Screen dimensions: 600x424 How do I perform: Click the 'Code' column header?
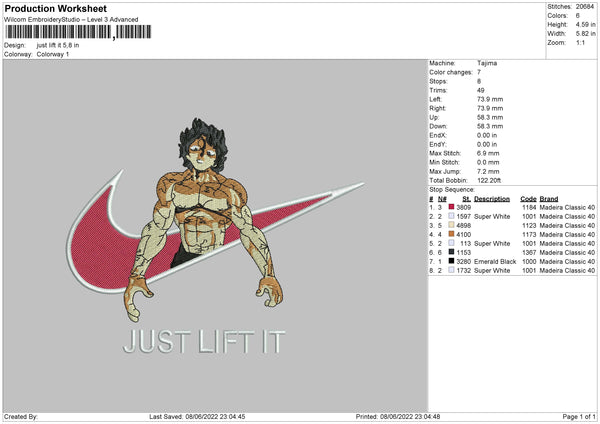tap(528, 199)
